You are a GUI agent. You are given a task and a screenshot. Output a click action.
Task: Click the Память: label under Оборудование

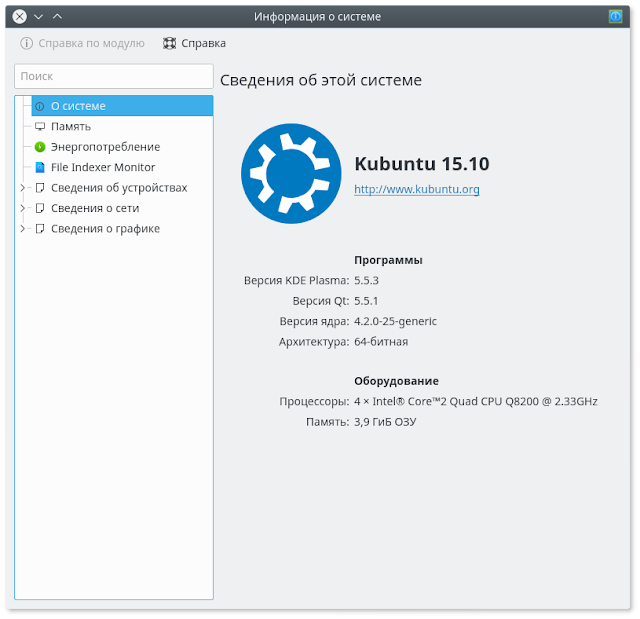pos(328,422)
